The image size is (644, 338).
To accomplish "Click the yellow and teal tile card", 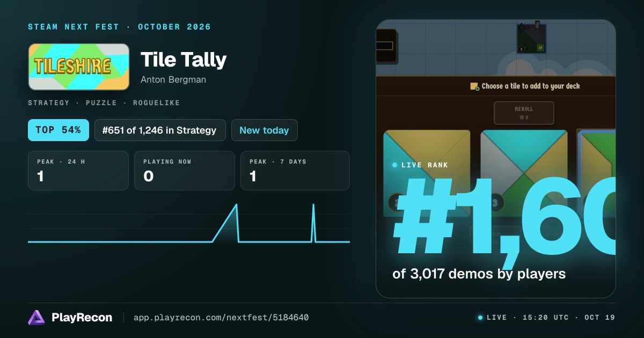I will [x=427, y=173].
